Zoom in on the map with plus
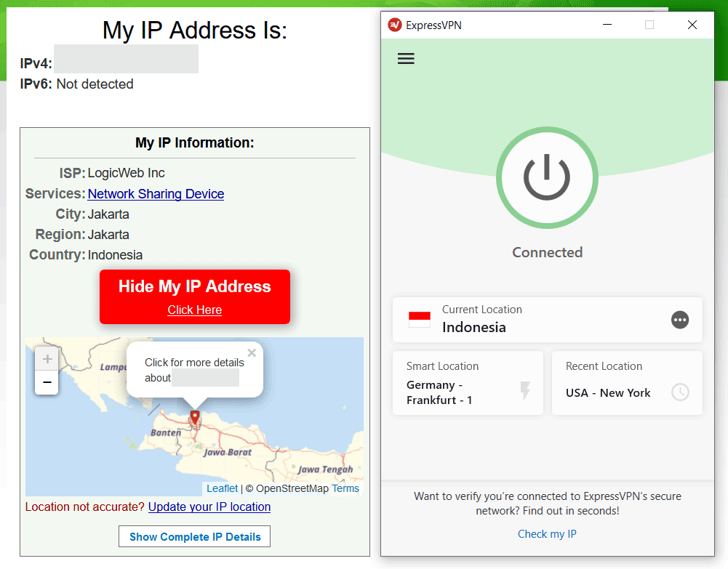728x569 pixels. (x=47, y=359)
